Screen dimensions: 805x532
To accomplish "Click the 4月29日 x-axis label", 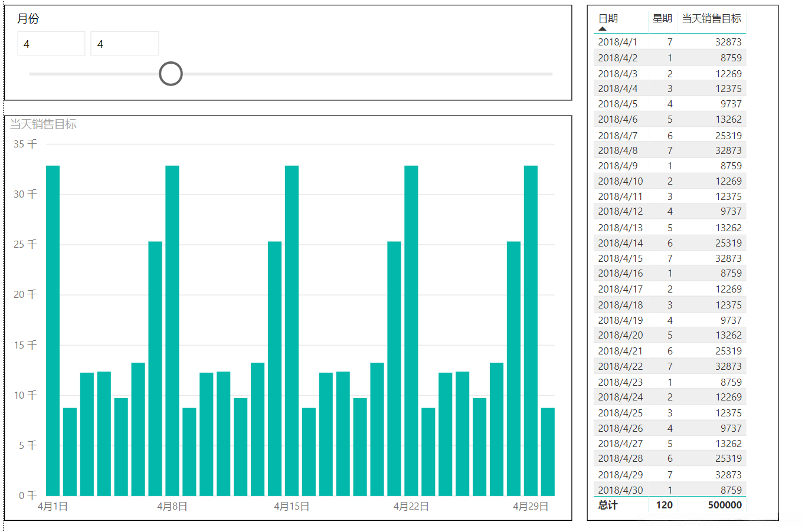I will tap(531, 506).
